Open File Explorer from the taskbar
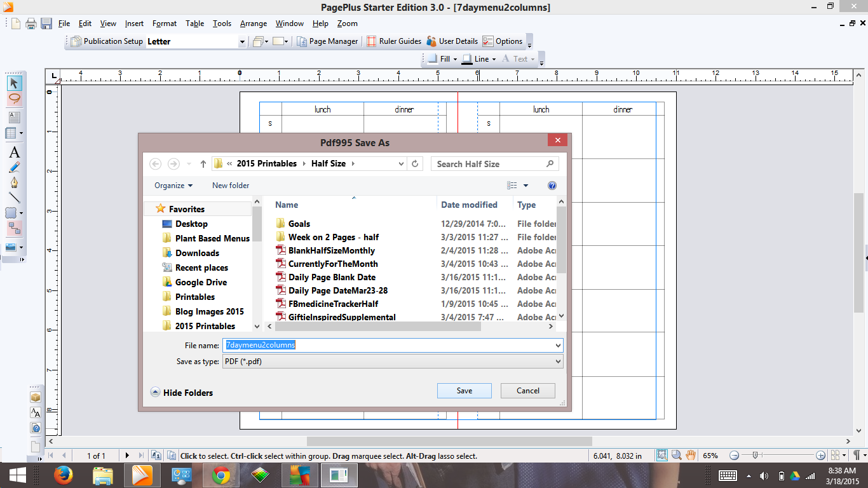 [x=103, y=475]
